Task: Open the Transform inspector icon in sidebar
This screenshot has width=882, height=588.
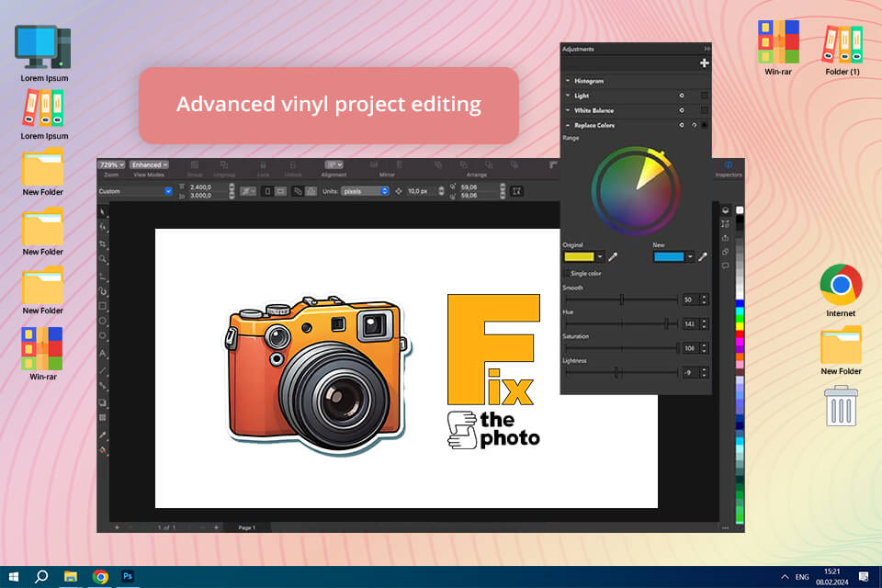Action: (726, 223)
